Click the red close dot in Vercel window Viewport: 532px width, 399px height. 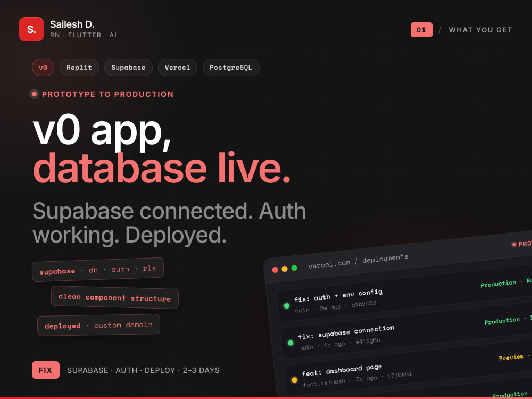click(x=275, y=270)
